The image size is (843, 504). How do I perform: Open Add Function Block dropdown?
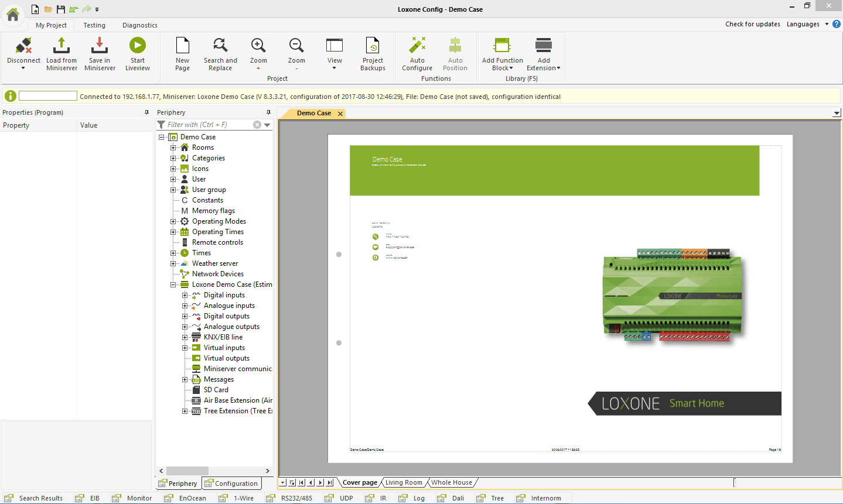click(x=511, y=68)
